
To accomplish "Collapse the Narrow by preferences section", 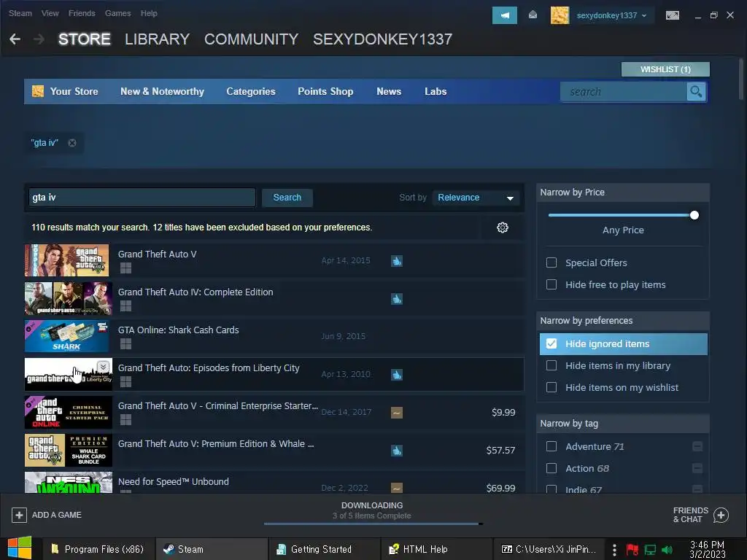I will click(x=623, y=321).
